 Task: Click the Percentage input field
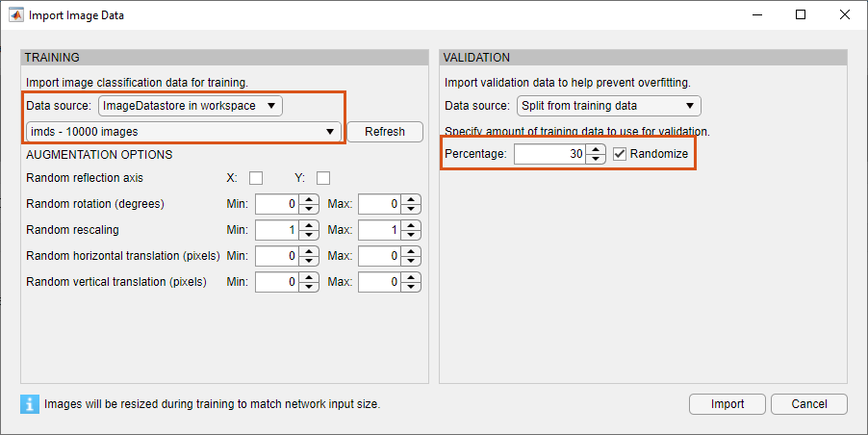[550, 154]
